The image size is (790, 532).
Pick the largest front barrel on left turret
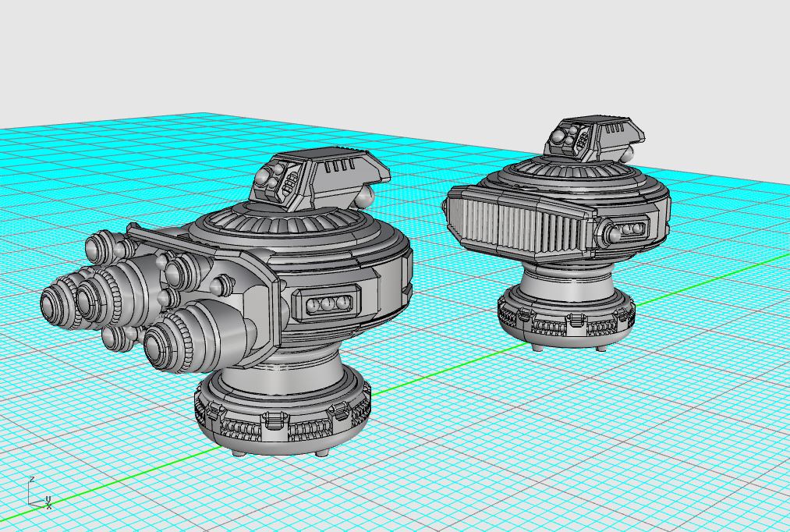tap(197, 336)
